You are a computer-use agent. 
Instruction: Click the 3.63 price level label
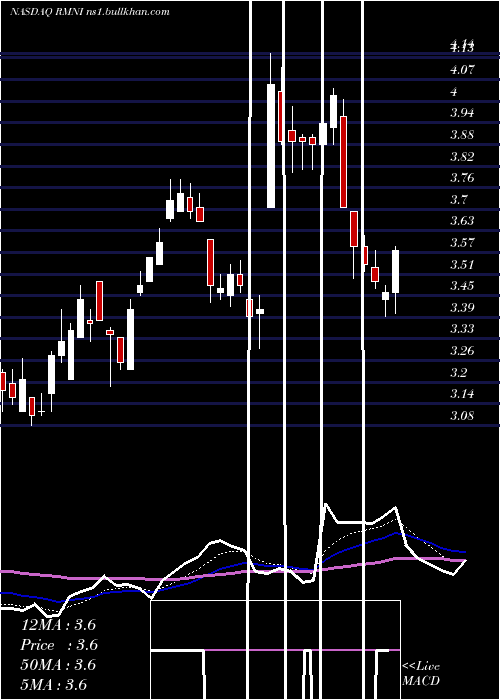[x=462, y=221]
